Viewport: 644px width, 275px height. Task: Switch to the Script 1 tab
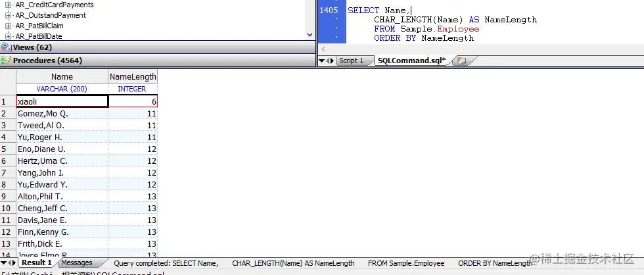tap(351, 61)
